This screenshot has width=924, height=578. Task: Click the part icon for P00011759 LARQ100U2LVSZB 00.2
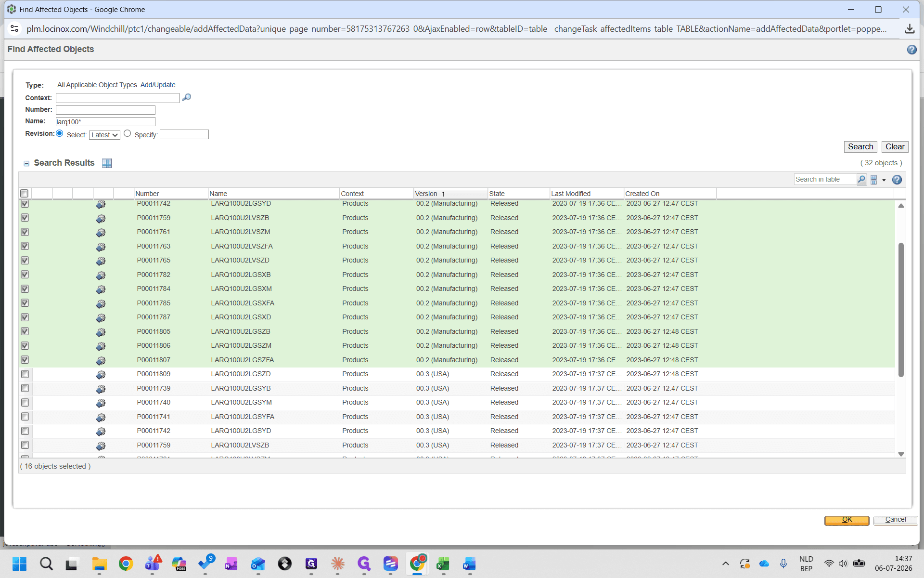[101, 218]
